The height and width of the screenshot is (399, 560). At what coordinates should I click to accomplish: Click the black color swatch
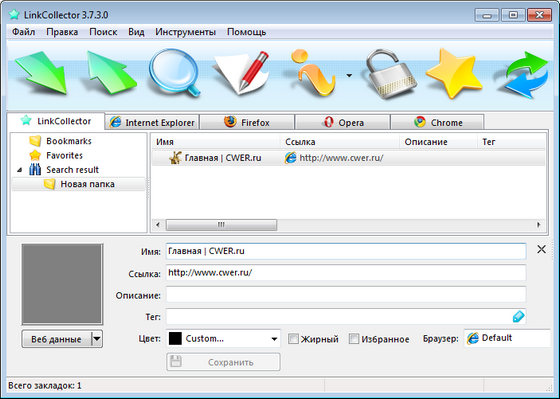175,339
